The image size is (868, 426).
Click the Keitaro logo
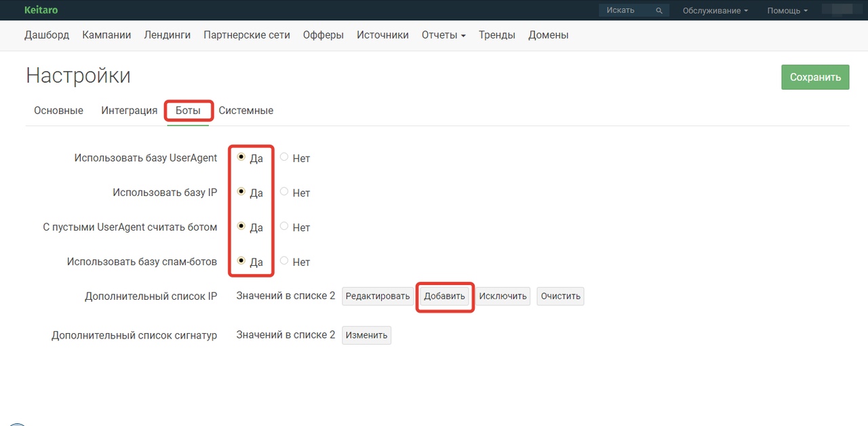pos(40,10)
